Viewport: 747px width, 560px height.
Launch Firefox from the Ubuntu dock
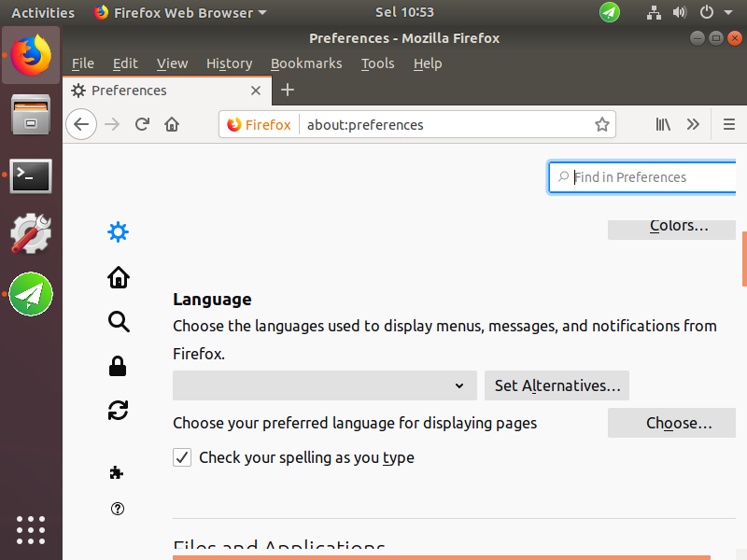pos(31,55)
